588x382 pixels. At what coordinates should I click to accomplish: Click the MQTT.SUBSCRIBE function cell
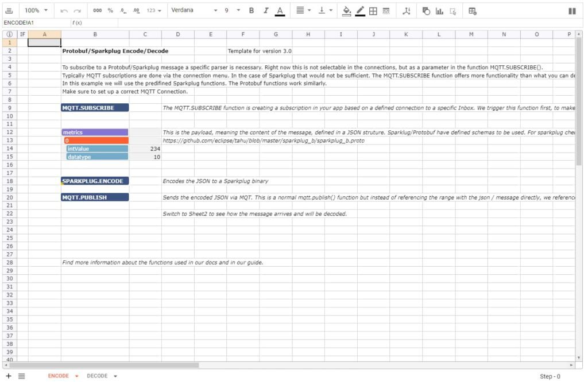coord(95,108)
